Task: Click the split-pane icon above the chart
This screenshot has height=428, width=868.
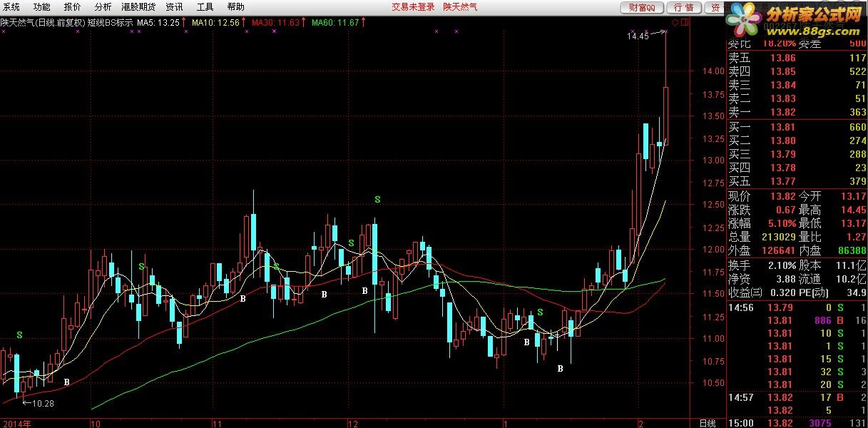Action: pyautogui.click(x=685, y=22)
